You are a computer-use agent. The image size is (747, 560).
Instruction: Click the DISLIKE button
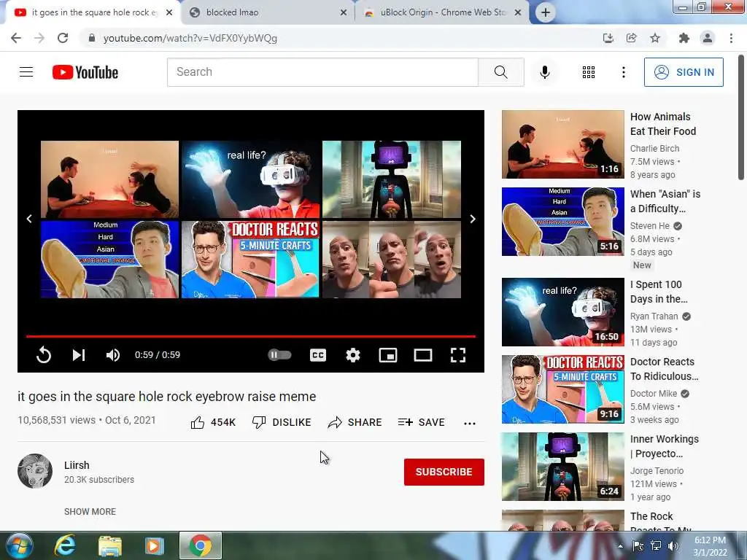click(x=282, y=422)
